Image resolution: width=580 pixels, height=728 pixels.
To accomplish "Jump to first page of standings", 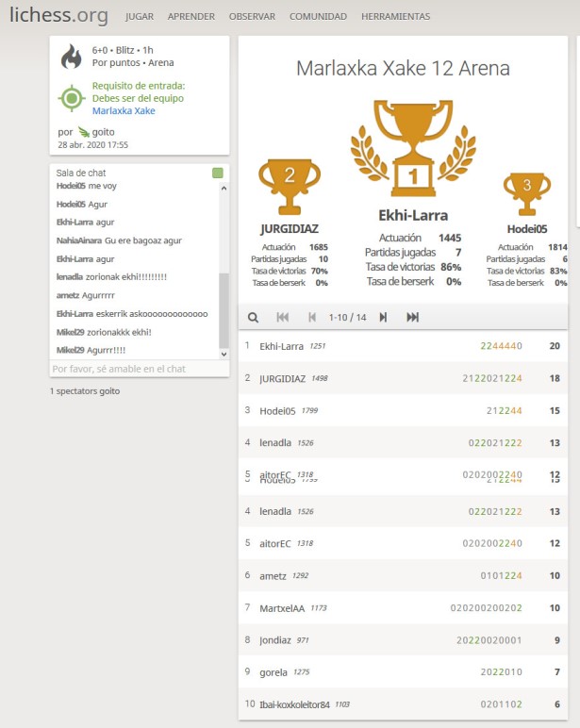I will (x=282, y=318).
